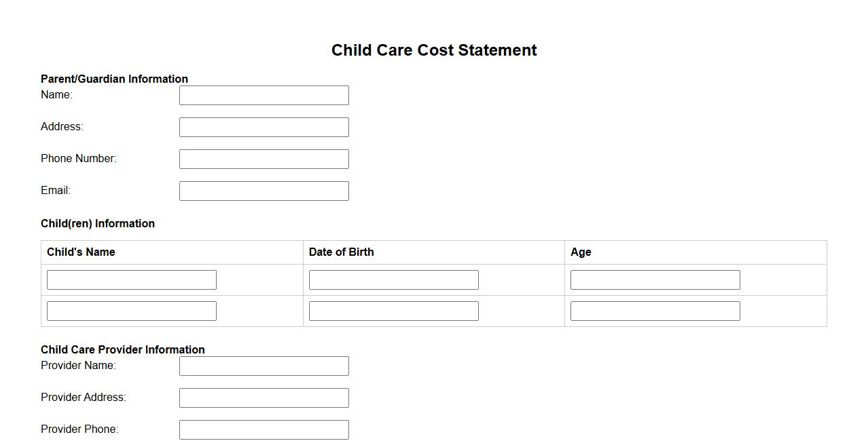Select first row Date of Birth field

pos(393,280)
